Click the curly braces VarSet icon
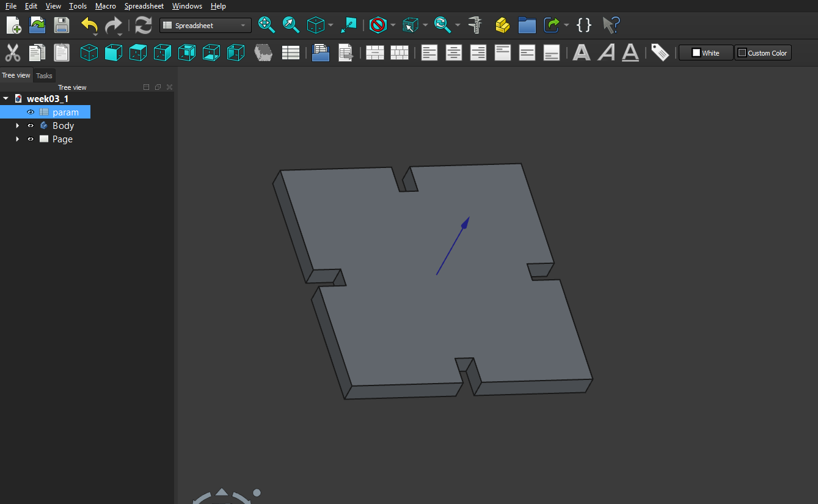 pos(585,25)
